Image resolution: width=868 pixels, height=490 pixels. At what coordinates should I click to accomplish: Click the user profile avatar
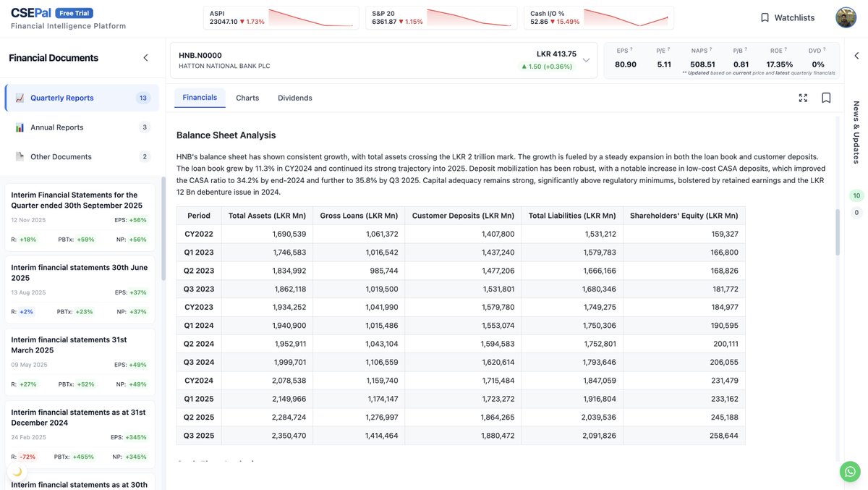[x=846, y=17]
